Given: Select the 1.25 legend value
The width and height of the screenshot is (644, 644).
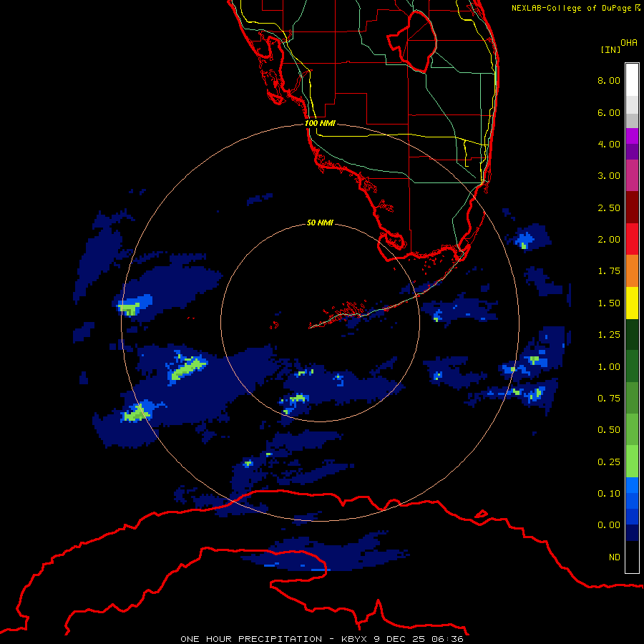Looking at the screenshot, I should coord(609,335).
